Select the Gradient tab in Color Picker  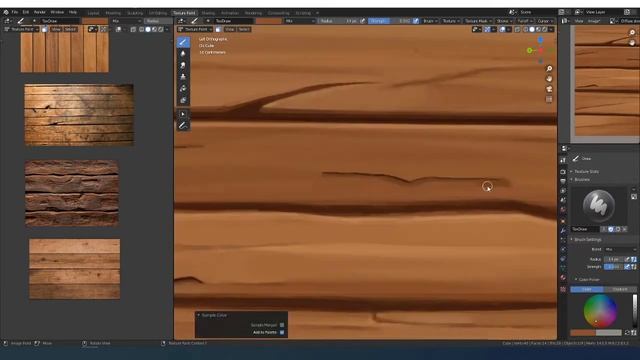point(620,289)
